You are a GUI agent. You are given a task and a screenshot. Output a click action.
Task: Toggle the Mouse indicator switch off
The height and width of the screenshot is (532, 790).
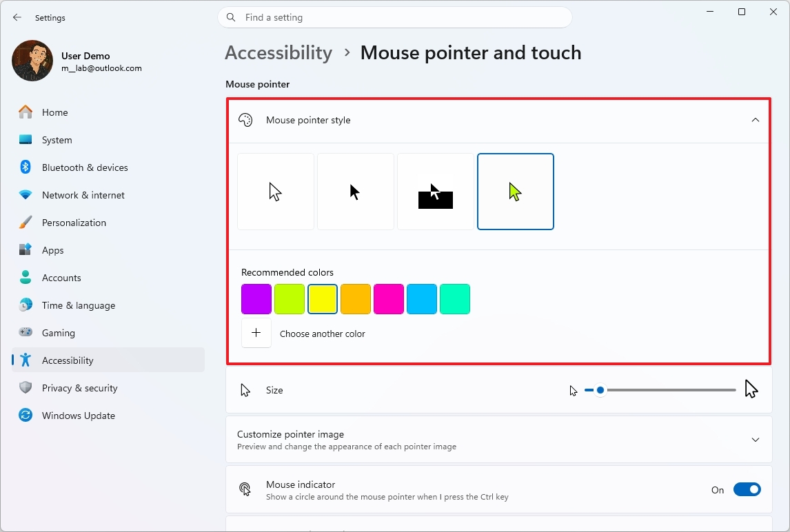pos(747,489)
